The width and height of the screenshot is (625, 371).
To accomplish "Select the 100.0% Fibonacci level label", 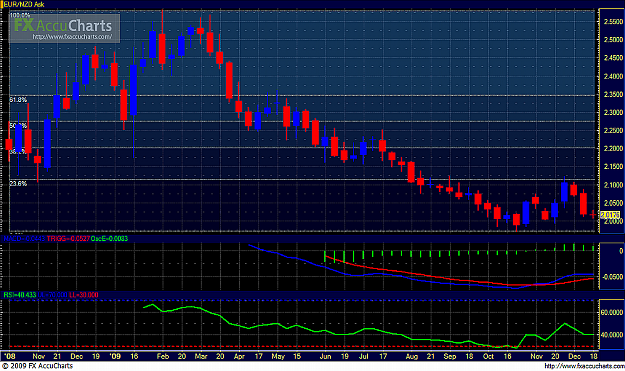I will click(x=20, y=15).
